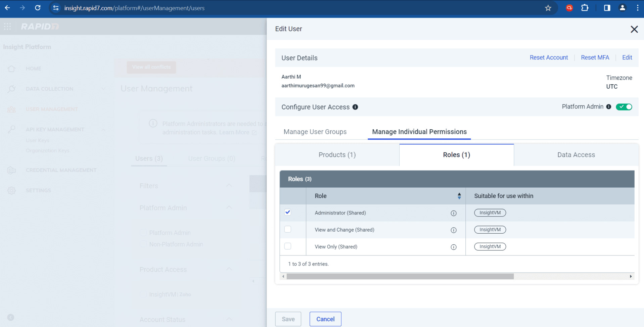The height and width of the screenshot is (327, 644).
Task: Go back using the browser back arrow
Action: tap(7, 8)
